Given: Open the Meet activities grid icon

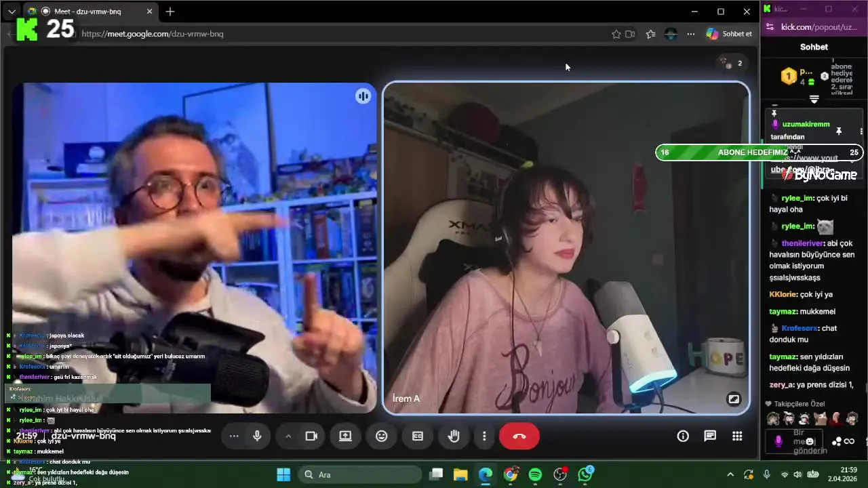Looking at the screenshot, I should tap(737, 436).
